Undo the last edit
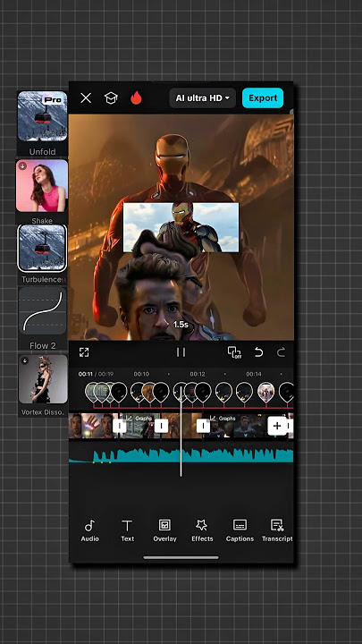 click(x=258, y=352)
